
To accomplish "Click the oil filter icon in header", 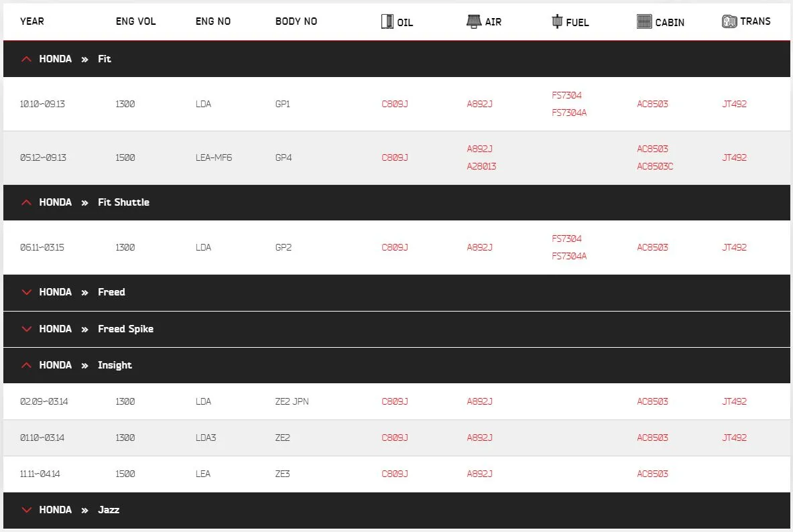I will pyautogui.click(x=387, y=21).
